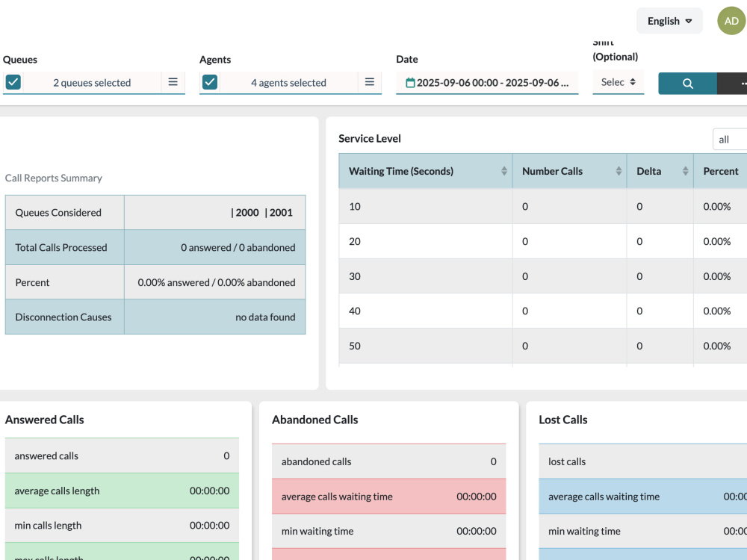Click the 'abandoned calls' row

coord(388,461)
